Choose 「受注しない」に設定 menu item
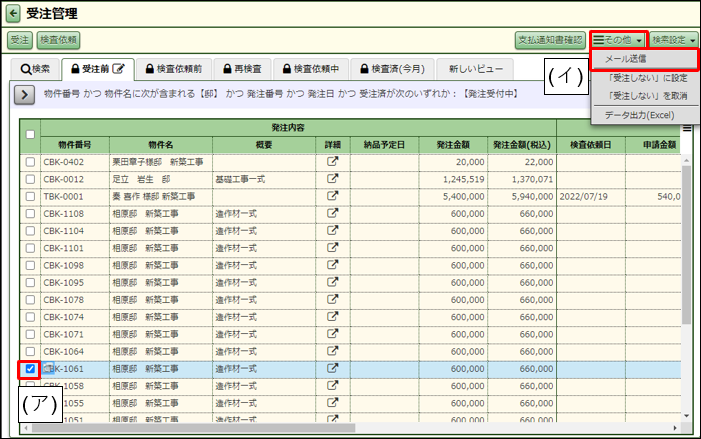Viewport: 701px width, 439px height. (645, 78)
